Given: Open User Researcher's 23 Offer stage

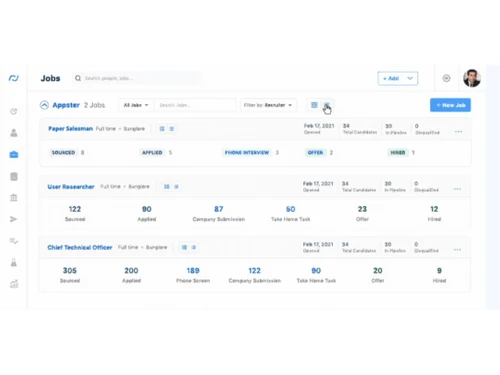Looking at the screenshot, I should 362,213.
